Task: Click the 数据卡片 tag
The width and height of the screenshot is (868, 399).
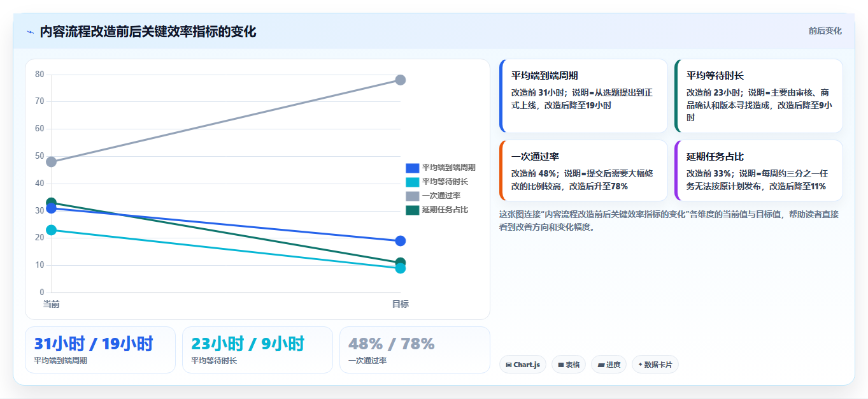Action: [x=655, y=365]
